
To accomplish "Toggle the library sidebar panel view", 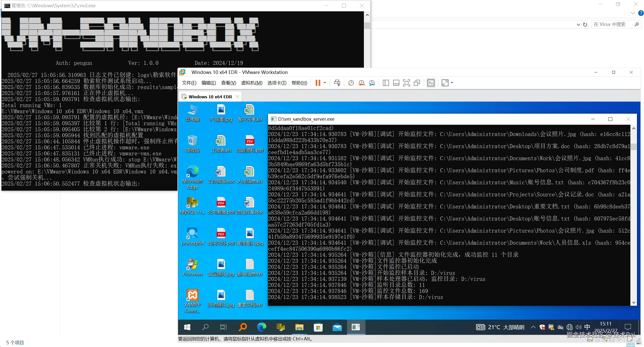I will coord(386,83).
